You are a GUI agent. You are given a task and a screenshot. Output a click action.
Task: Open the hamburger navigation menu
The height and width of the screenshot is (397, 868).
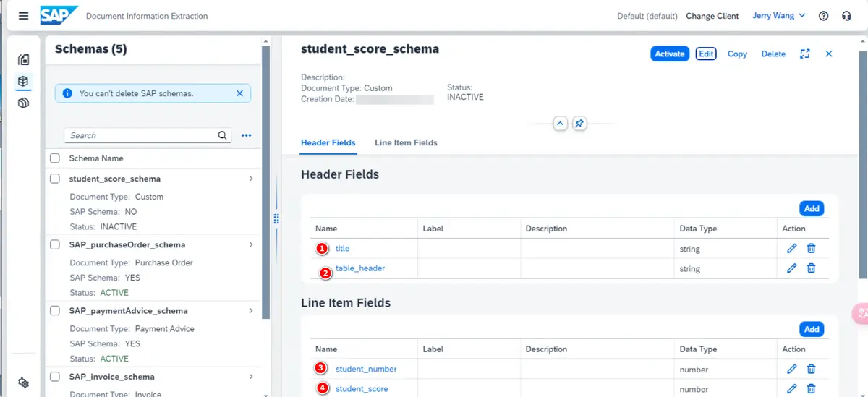[24, 16]
